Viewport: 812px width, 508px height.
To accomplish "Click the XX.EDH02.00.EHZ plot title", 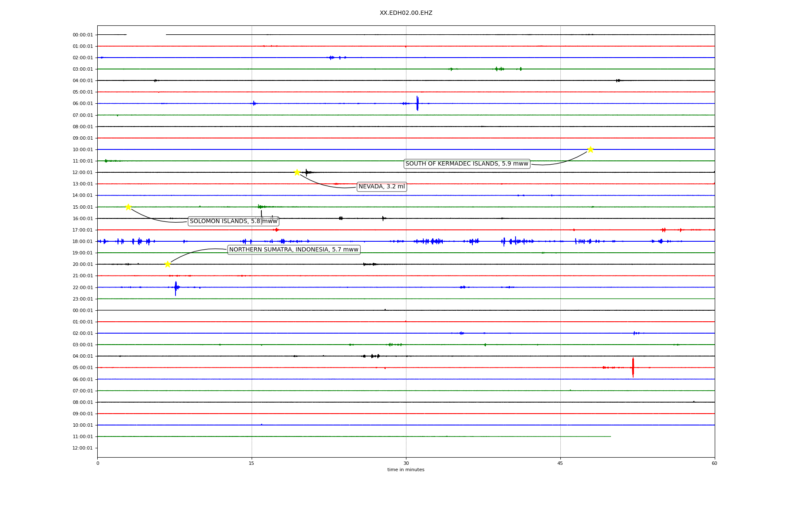I will [406, 13].
